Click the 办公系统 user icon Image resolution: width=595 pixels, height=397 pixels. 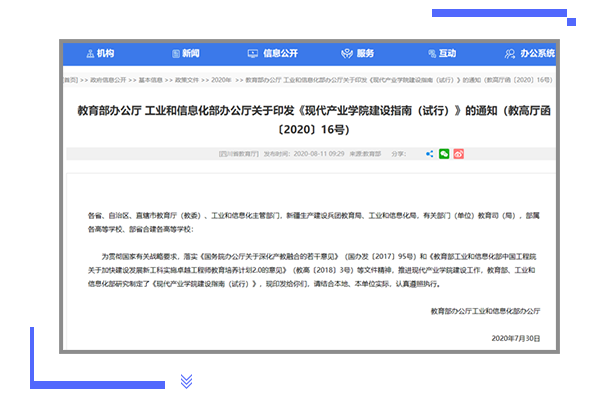click(x=510, y=54)
